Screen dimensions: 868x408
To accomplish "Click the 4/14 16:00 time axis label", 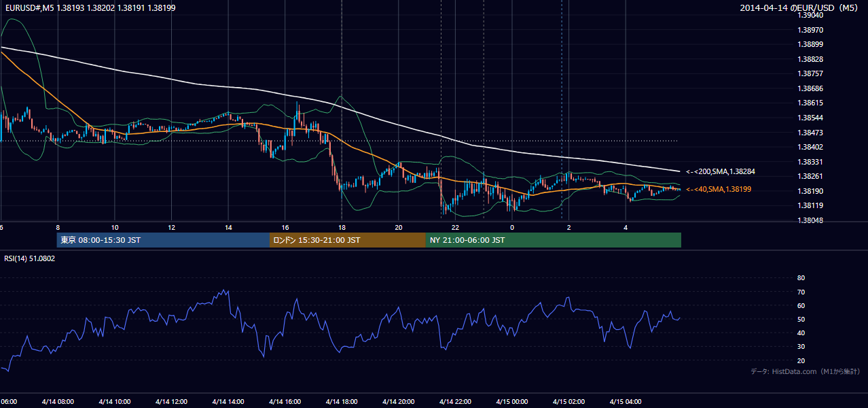I will [x=285, y=401].
